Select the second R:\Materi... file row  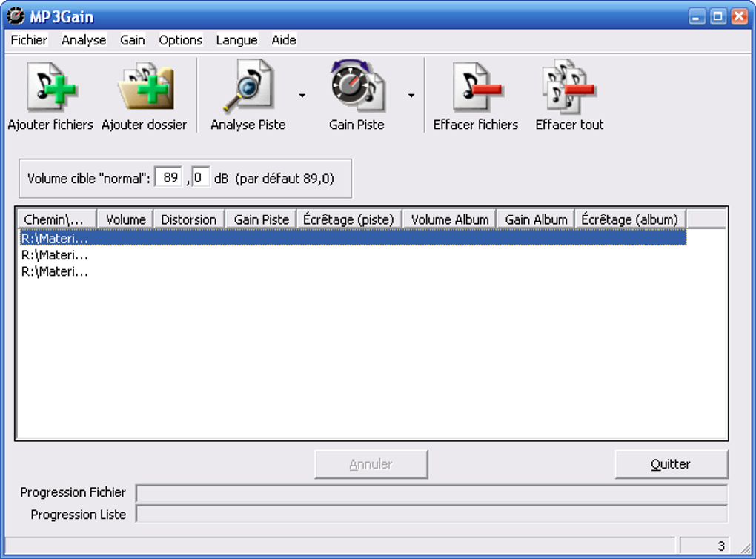pyautogui.click(x=353, y=254)
